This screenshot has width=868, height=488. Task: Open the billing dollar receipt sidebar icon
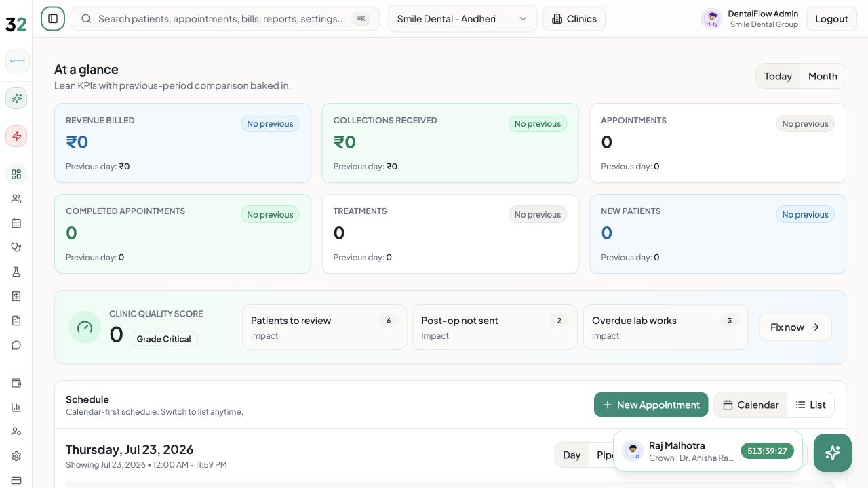point(16,296)
